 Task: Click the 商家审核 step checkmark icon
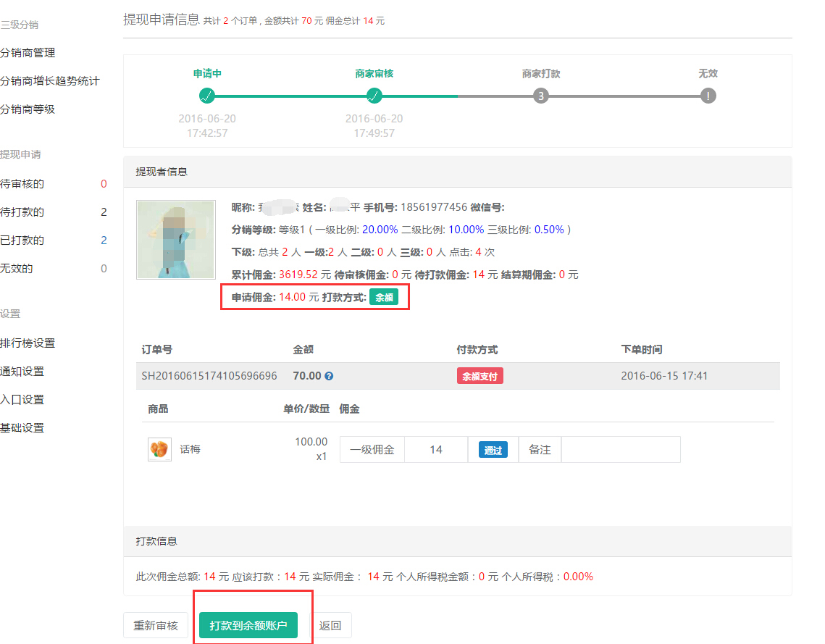[x=374, y=96]
